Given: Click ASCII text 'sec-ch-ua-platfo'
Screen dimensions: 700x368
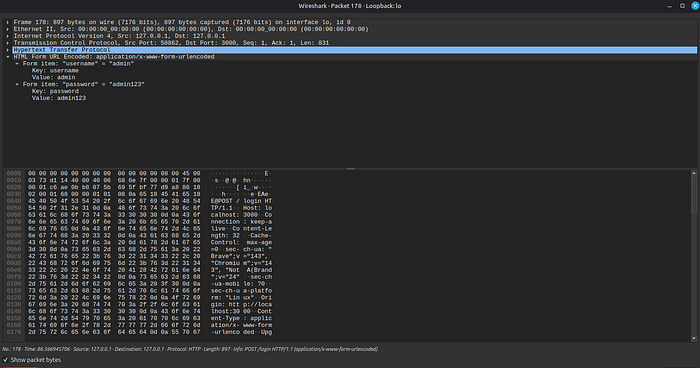Looking at the screenshot, I should coord(242,291).
